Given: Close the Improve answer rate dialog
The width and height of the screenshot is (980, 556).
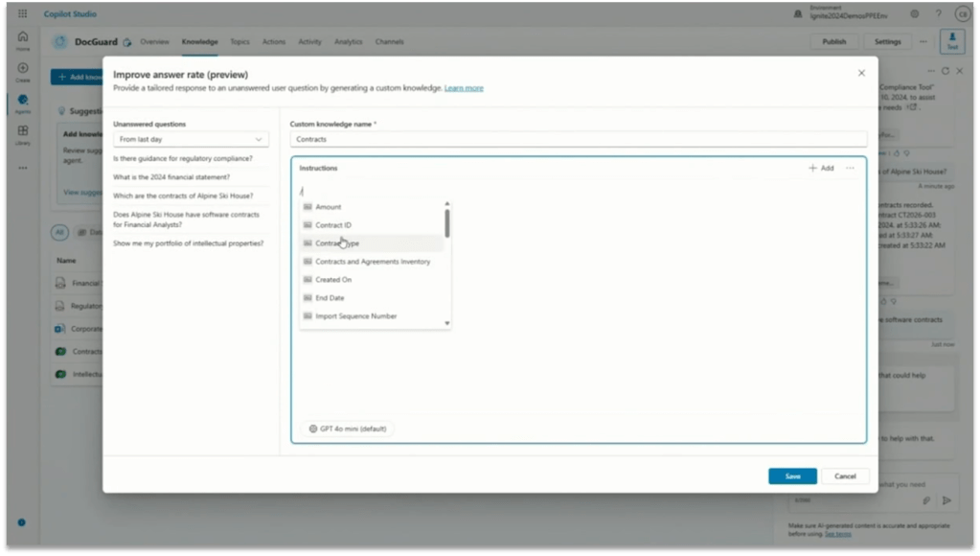Looking at the screenshot, I should point(861,73).
